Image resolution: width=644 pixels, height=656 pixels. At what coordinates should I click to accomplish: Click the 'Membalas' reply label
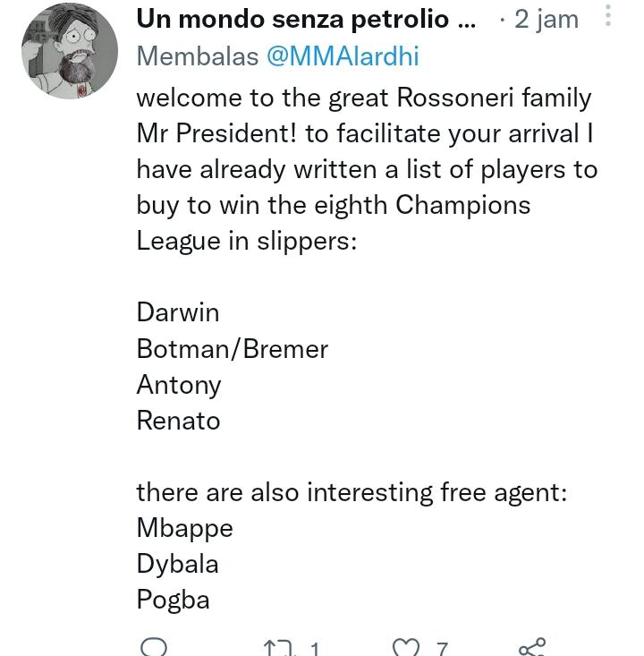pyautogui.click(x=197, y=56)
